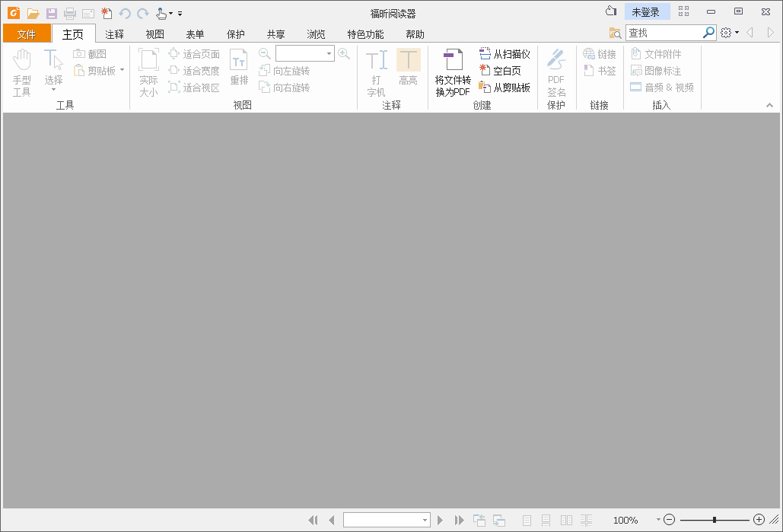Create PDF 从剪贴板 from clipboard
783x532 pixels.
(504, 88)
